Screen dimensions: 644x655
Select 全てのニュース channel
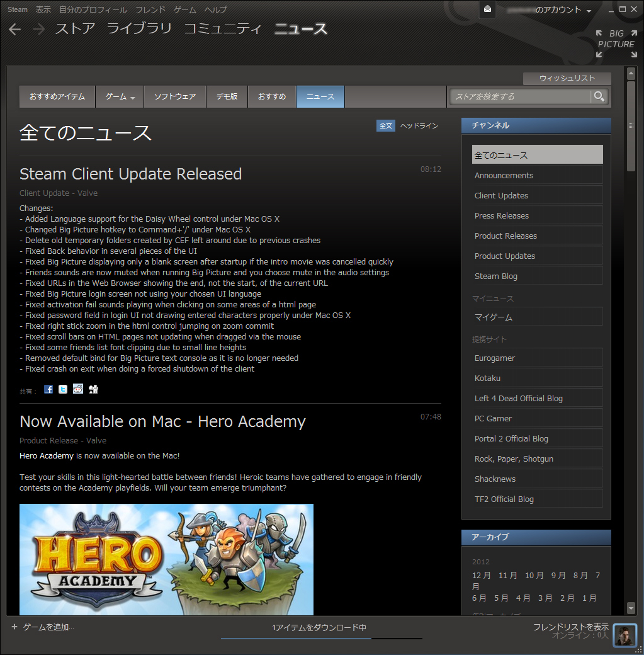tap(537, 154)
